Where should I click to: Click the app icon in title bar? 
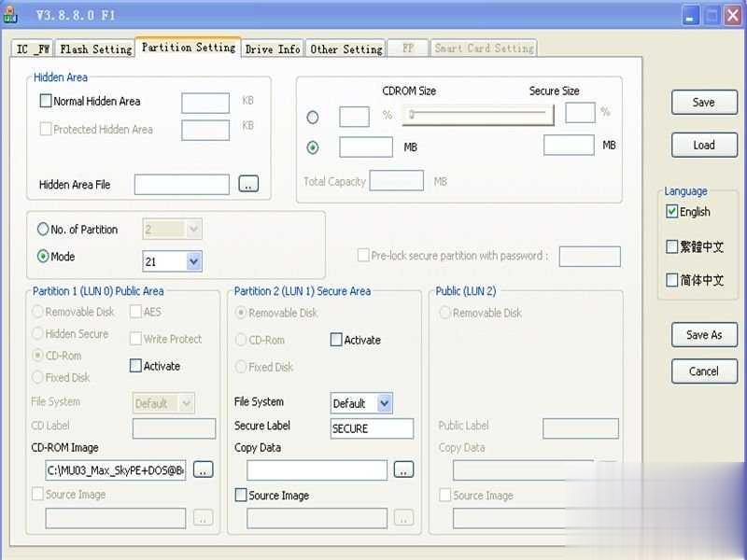tap(10, 14)
